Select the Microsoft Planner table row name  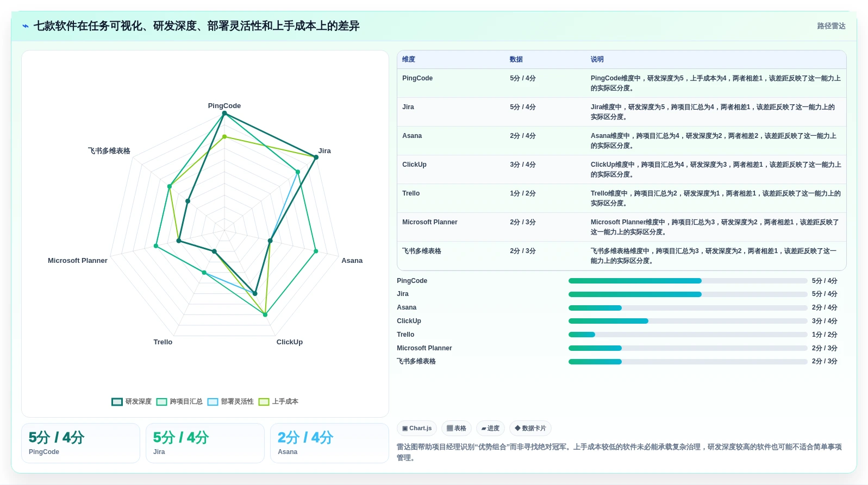tap(430, 222)
